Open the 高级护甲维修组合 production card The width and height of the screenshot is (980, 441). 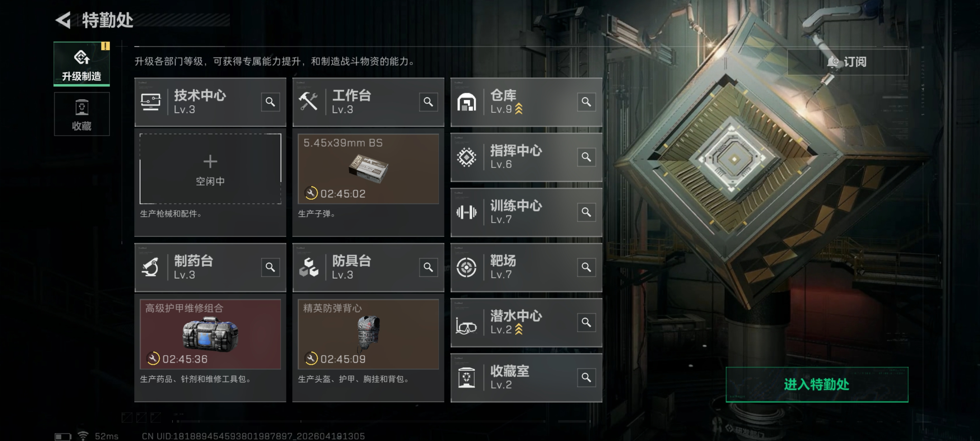pos(210,334)
